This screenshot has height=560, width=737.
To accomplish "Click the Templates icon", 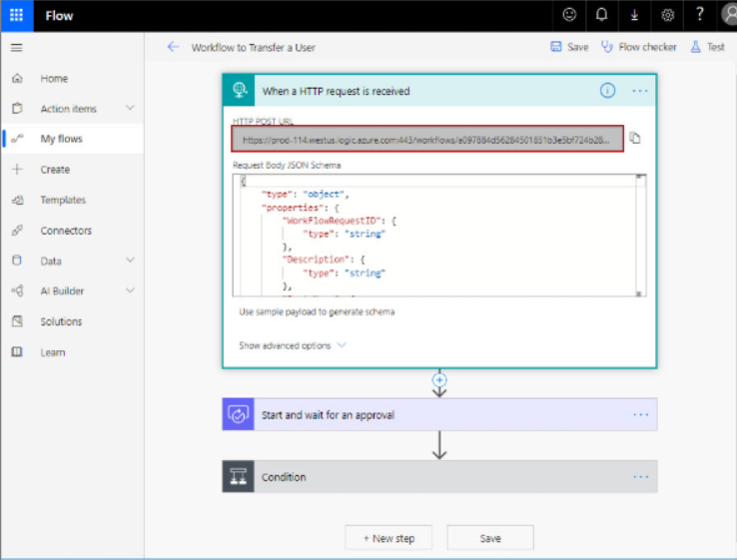I will (17, 200).
